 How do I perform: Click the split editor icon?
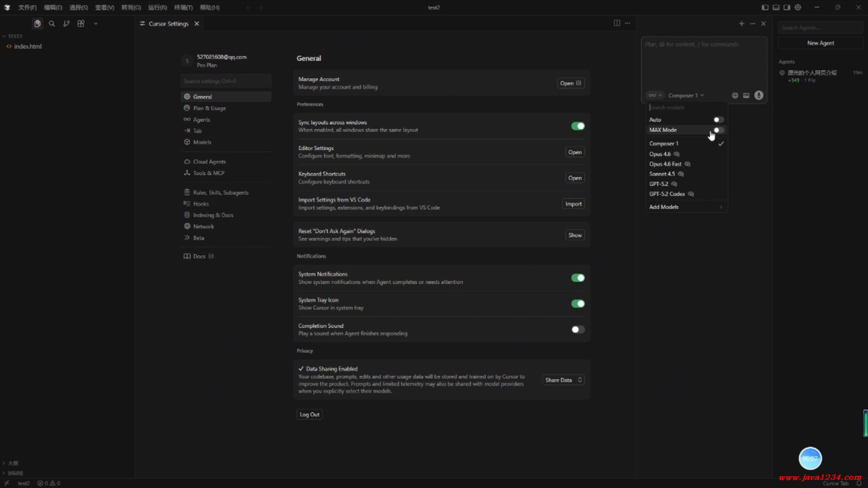click(617, 23)
